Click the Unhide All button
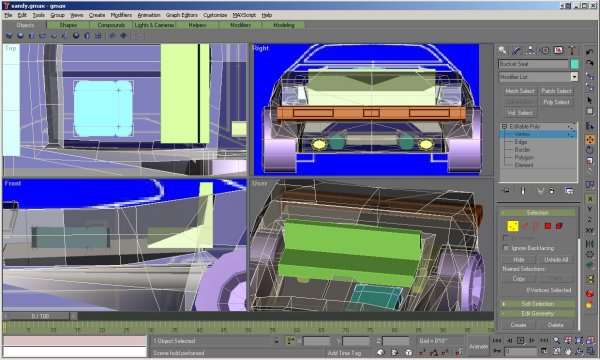The width and height of the screenshot is (600, 360). [556, 259]
